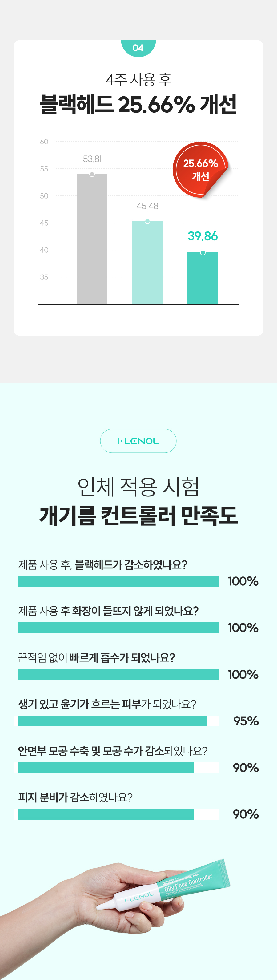Click the 95% 생기 있고 윤기 progress bar
This screenshot has height=980, width=277.
pyautogui.click(x=116, y=721)
